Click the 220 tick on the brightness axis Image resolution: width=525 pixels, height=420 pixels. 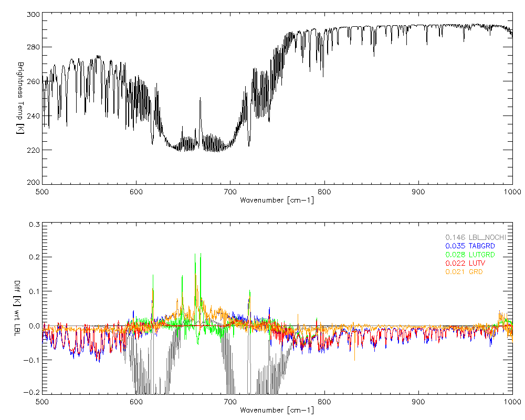click(x=33, y=150)
